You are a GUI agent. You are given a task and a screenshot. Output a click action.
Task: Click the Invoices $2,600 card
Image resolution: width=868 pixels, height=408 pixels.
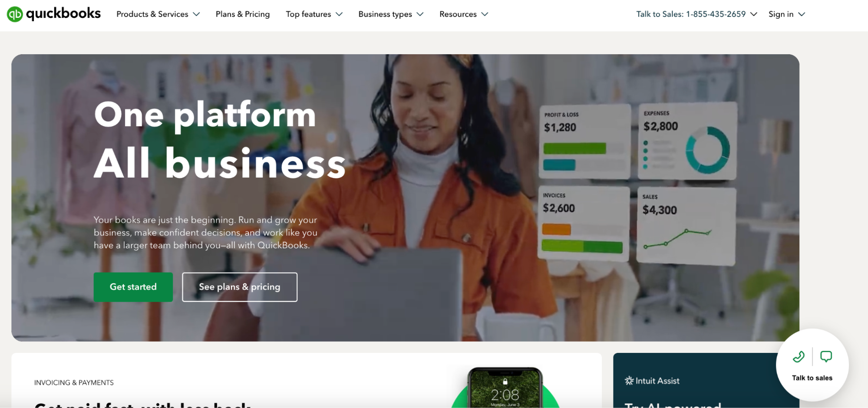coord(584,224)
